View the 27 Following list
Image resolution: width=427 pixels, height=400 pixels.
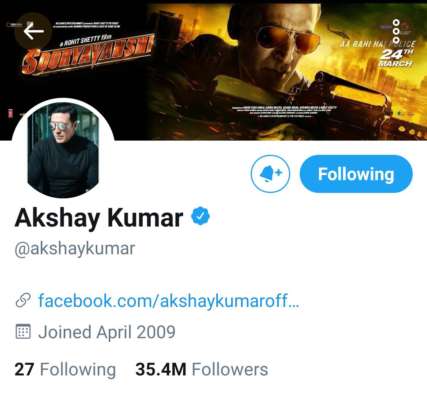65,370
